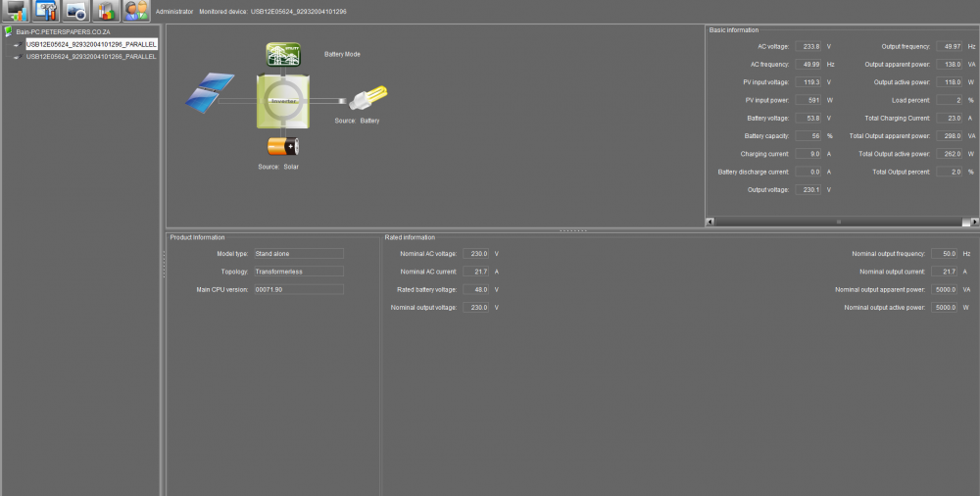Click the Model type field
The width and height of the screenshot is (980, 496).
298,253
